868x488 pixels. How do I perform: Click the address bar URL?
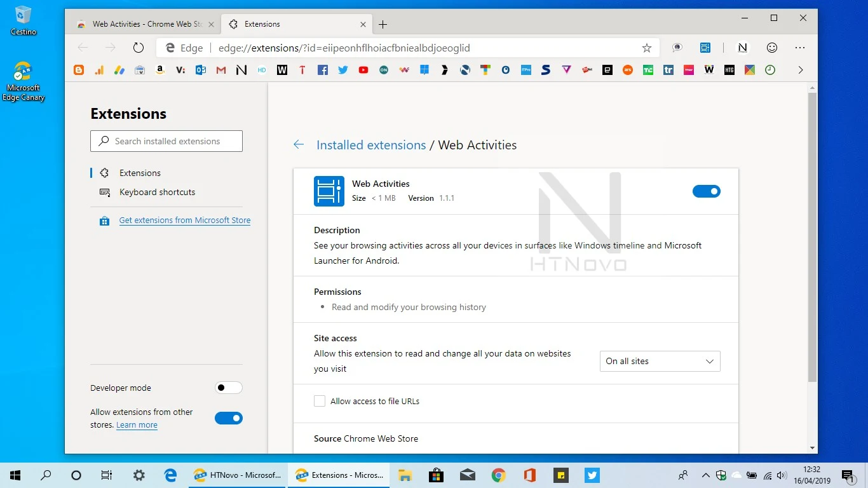(x=344, y=48)
